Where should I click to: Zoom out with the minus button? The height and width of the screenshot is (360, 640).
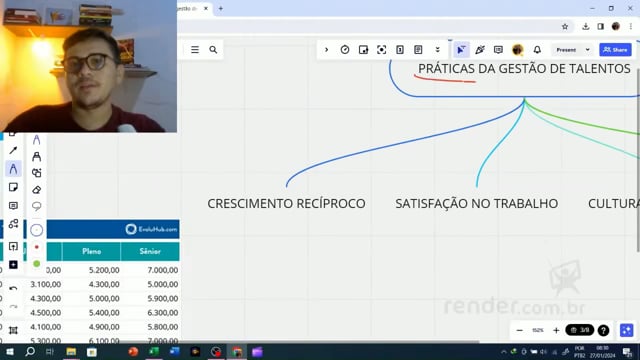click(520, 330)
